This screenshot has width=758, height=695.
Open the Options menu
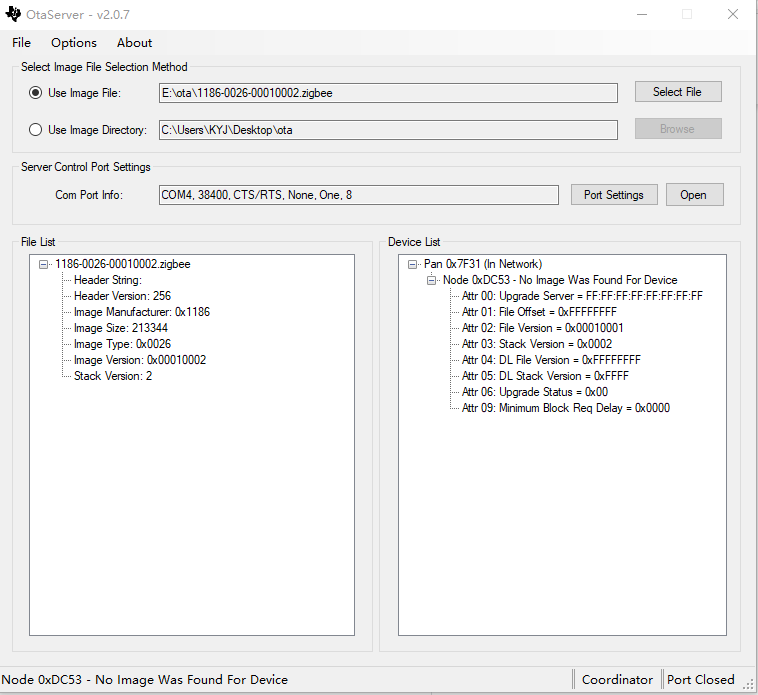73,43
